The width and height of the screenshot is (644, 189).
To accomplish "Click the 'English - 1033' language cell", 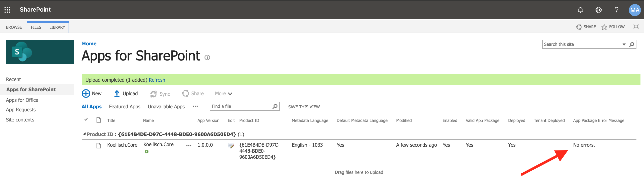I will 307,145.
